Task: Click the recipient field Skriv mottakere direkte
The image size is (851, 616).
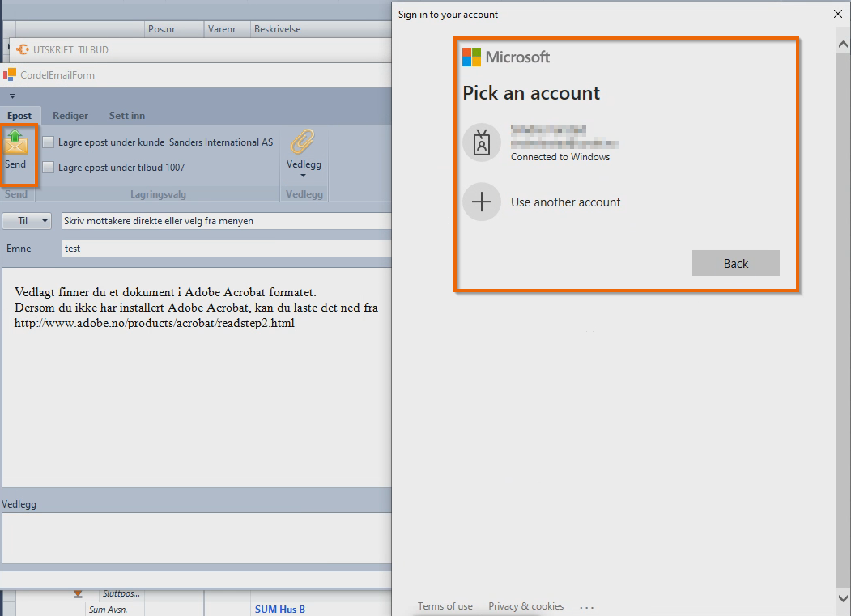Action: click(227, 221)
